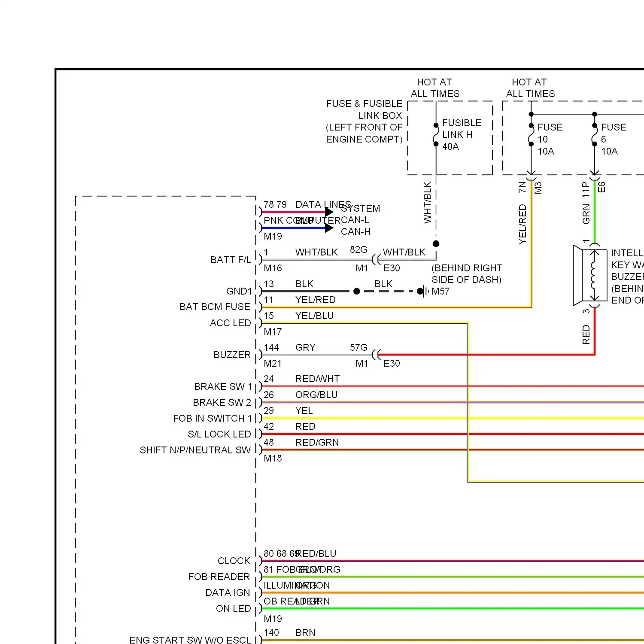Click the 'FUSE 6' label
644x644 pixels.
coord(614,133)
